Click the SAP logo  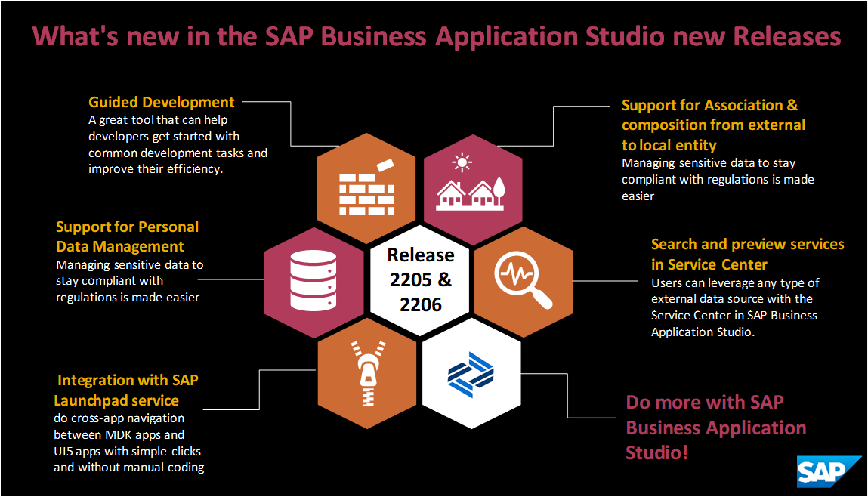click(829, 471)
